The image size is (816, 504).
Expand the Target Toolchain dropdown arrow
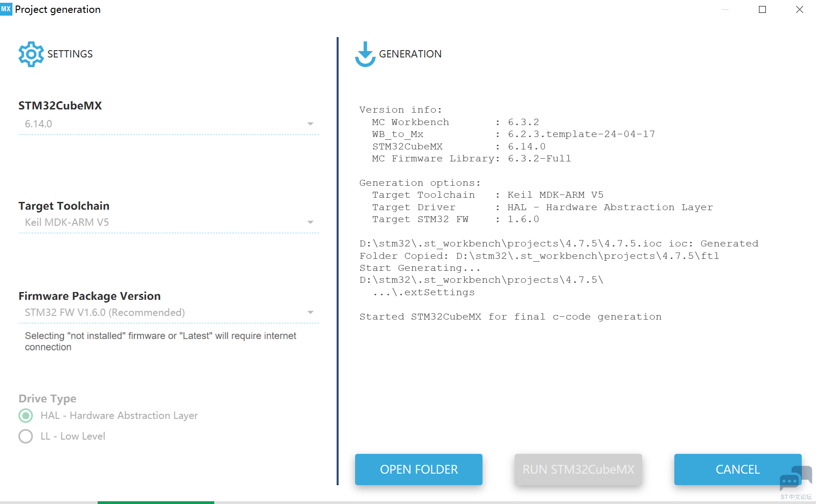[310, 223]
